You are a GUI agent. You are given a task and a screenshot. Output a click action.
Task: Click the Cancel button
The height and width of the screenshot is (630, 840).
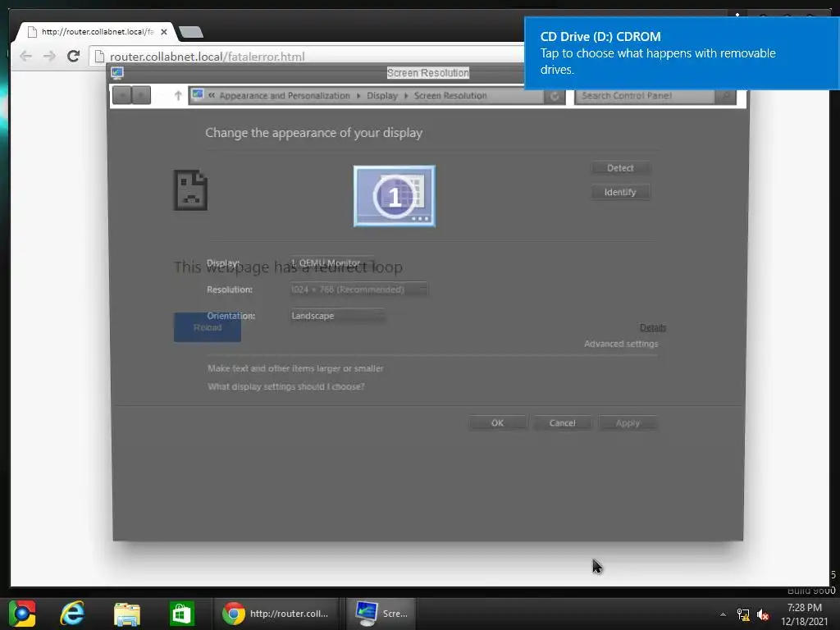[562, 423]
